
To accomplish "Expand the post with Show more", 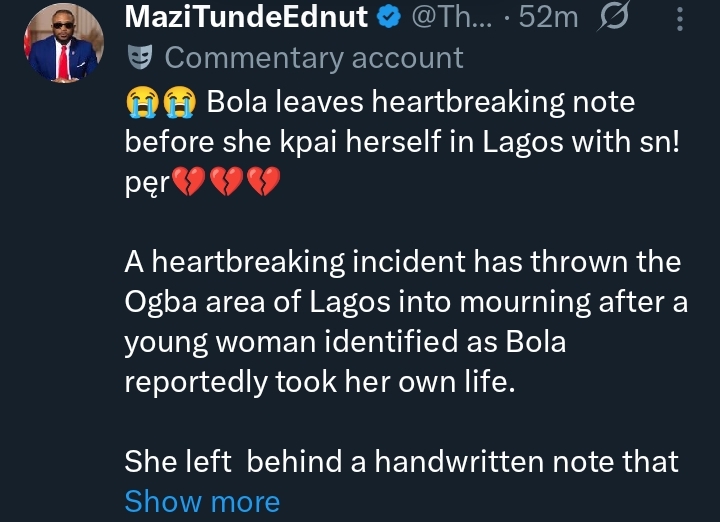I will tap(202, 501).
